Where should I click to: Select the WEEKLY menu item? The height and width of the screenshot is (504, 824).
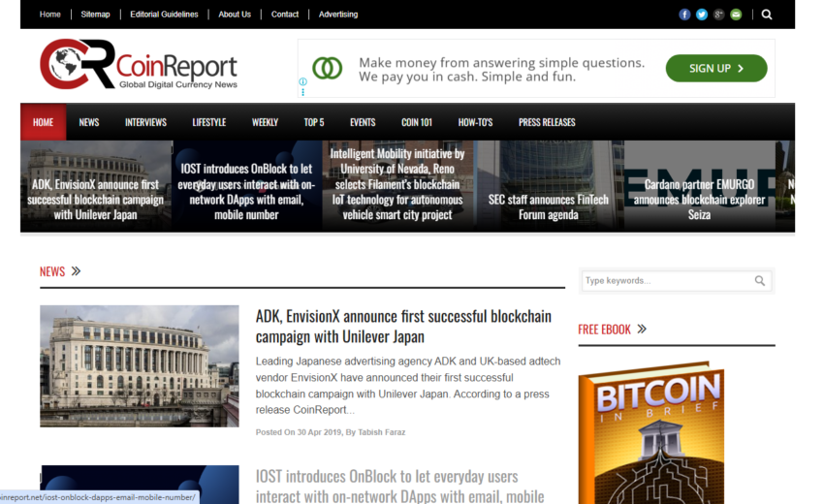pyautogui.click(x=265, y=122)
